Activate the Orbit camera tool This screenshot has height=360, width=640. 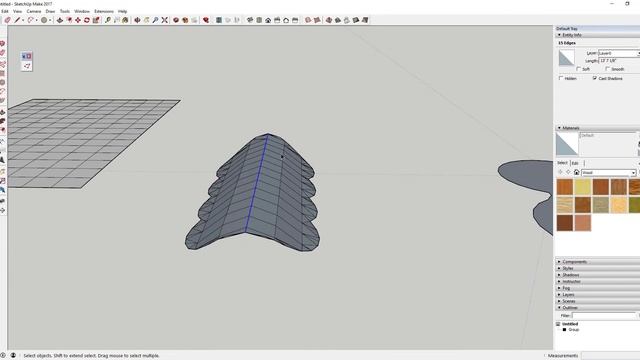click(137, 20)
